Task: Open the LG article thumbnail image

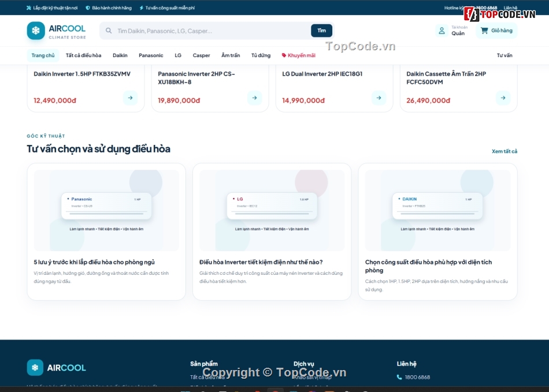Action: 272,210
